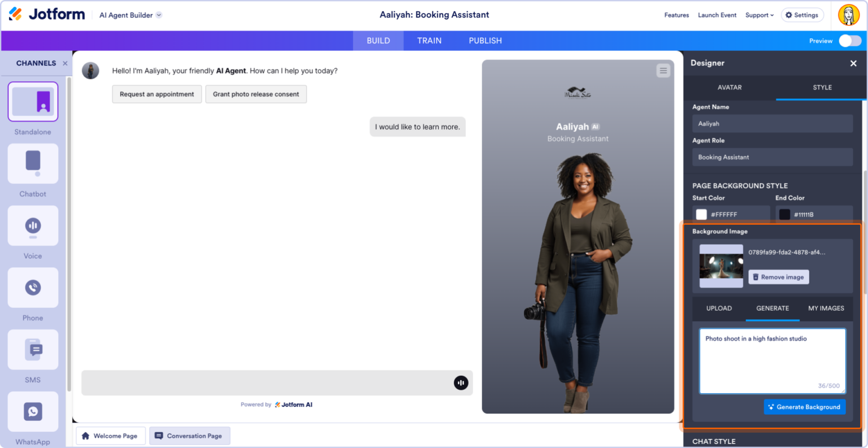
Task: Switch to the AVATAR tab
Action: click(x=729, y=88)
